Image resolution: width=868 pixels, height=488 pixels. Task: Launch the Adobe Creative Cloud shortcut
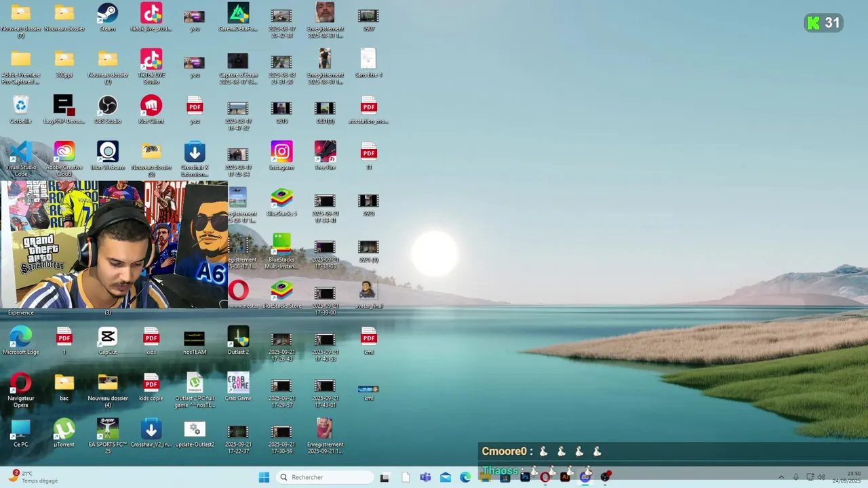pyautogui.click(x=64, y=159)
